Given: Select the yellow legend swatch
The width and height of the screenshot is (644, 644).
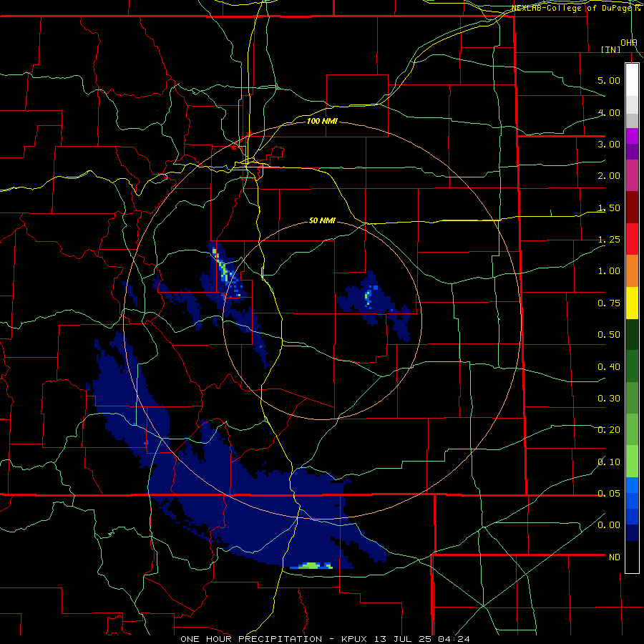Looking at the screenshot, I should click(x=632, y=303).
